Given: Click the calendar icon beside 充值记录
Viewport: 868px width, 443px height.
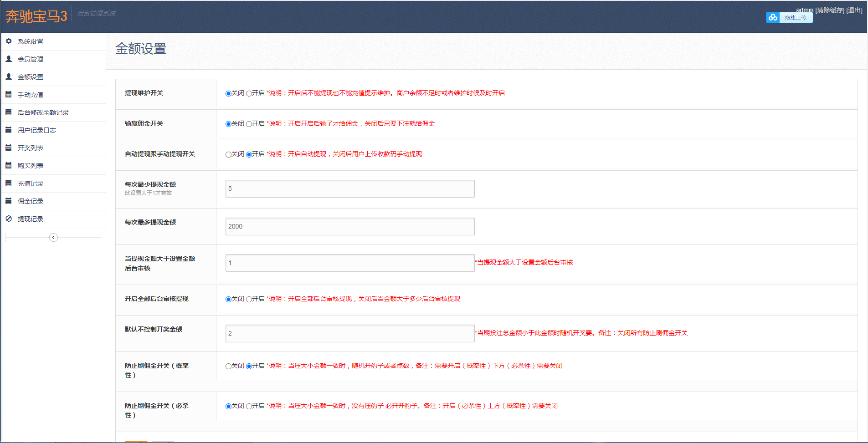Looking at the screenshot, I should pos(9,183).
